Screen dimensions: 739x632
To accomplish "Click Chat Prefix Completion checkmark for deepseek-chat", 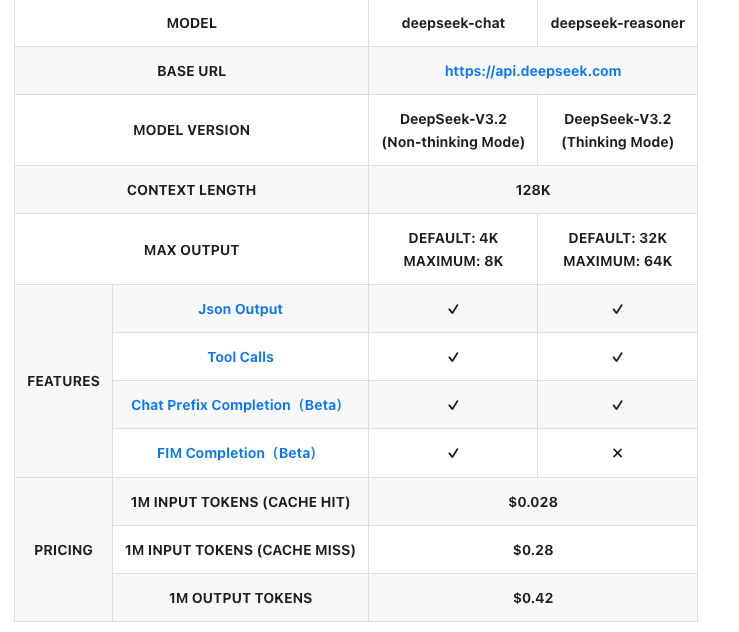I will pos(453,405).
